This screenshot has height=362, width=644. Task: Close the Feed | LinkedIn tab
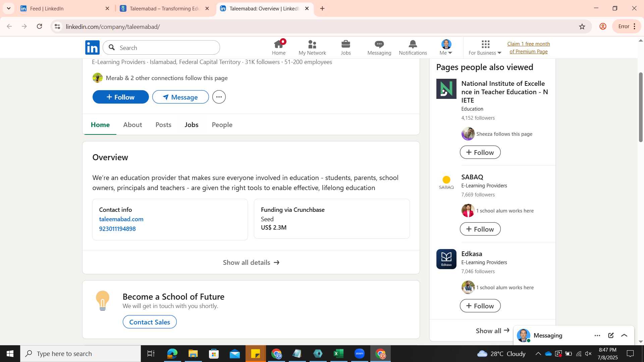(107, 8)
